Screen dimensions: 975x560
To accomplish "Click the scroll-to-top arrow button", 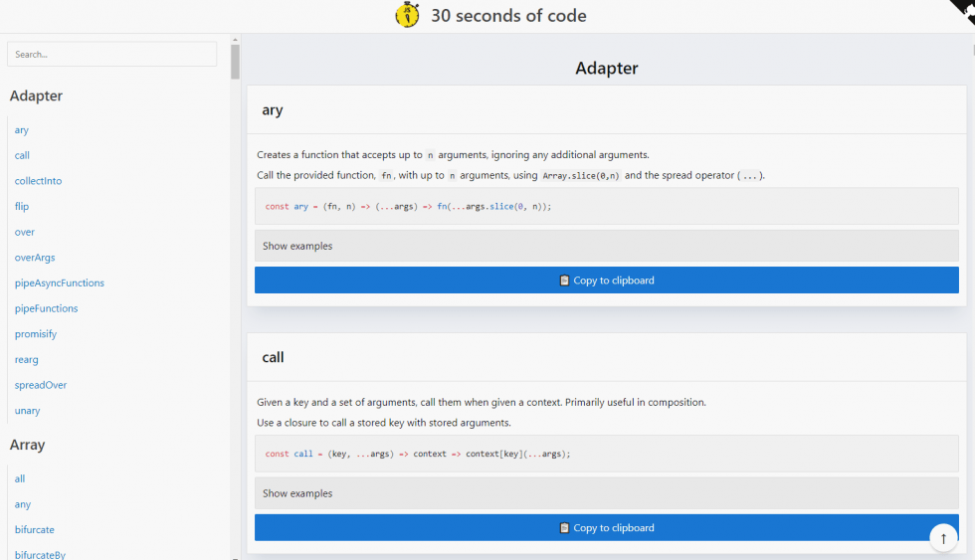I will (943, 538).
